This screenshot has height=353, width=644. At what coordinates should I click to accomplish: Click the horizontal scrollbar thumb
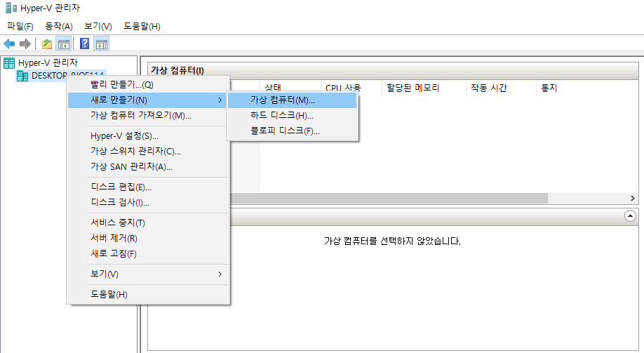(x=388, y=199)
